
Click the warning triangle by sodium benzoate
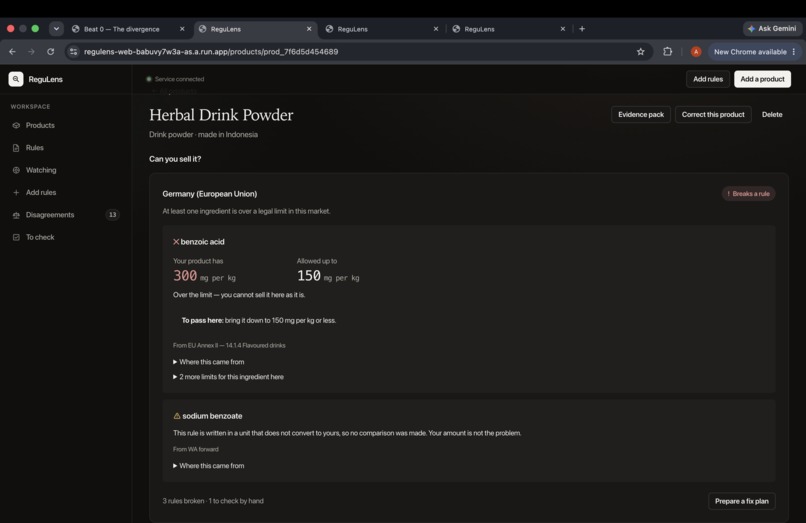click(x=177, y=416)
